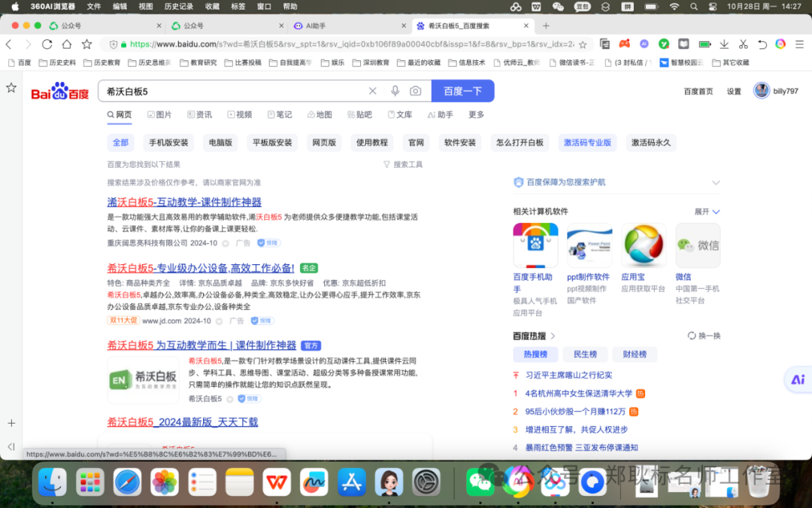
Task: Open App Store from the Dock
Action: 352,482
